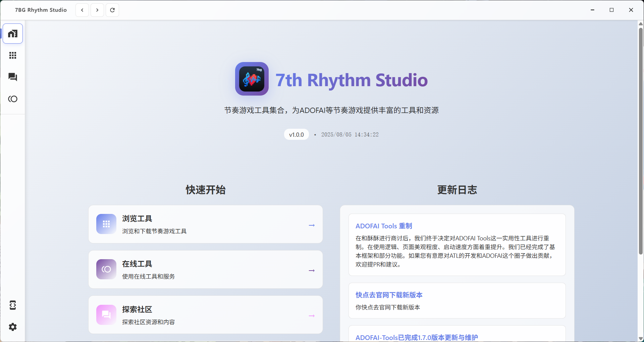Open the Home page in sidebar

13,34
